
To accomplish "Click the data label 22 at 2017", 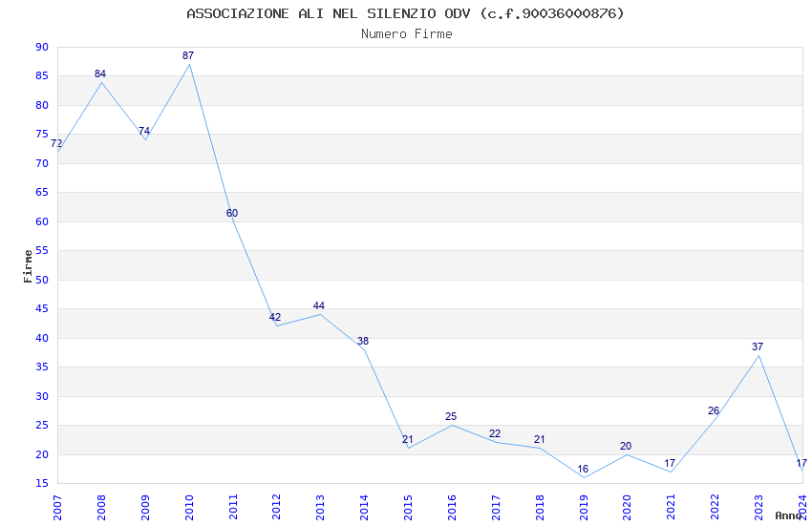I will [x=495, y=433].
